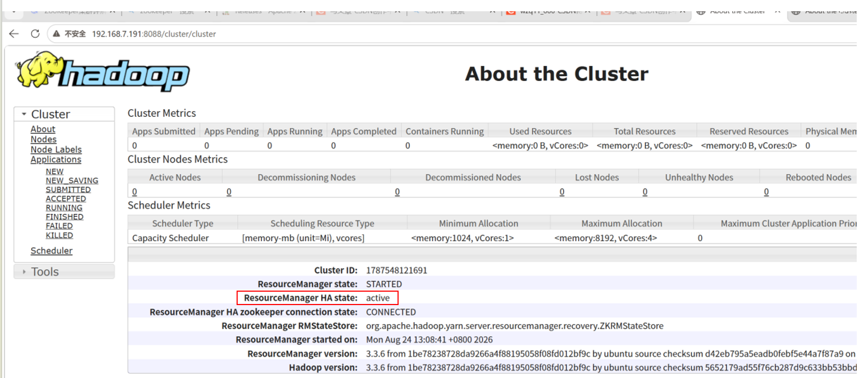
Task: Open the About link in sidebar
Action: coord(43,129)
